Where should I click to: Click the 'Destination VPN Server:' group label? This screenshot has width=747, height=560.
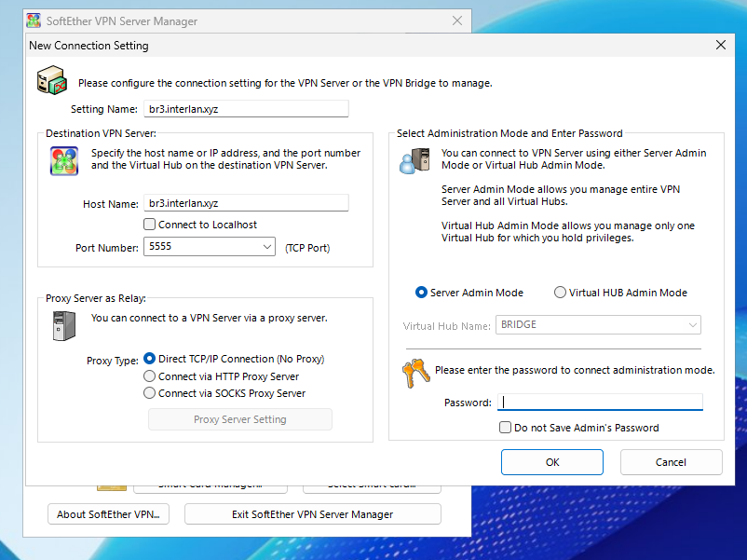coord(101,133)
